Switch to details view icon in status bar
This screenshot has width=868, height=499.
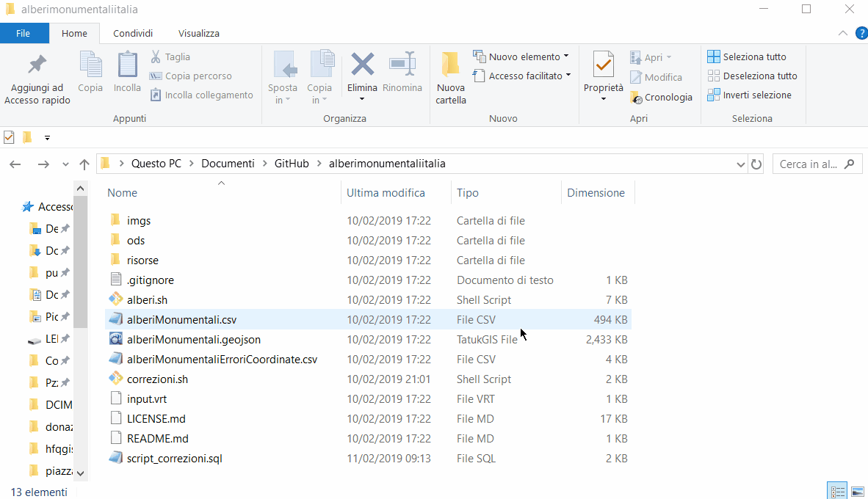836,492
